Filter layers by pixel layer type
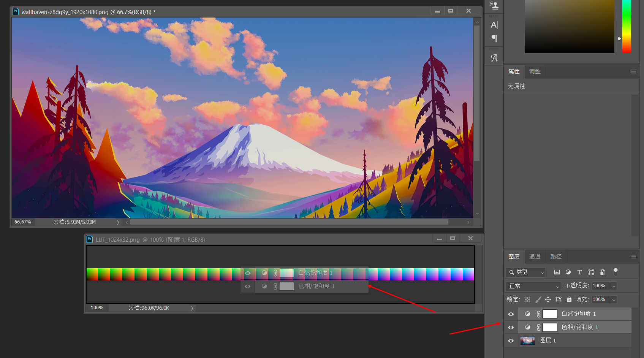 point(557,272)
